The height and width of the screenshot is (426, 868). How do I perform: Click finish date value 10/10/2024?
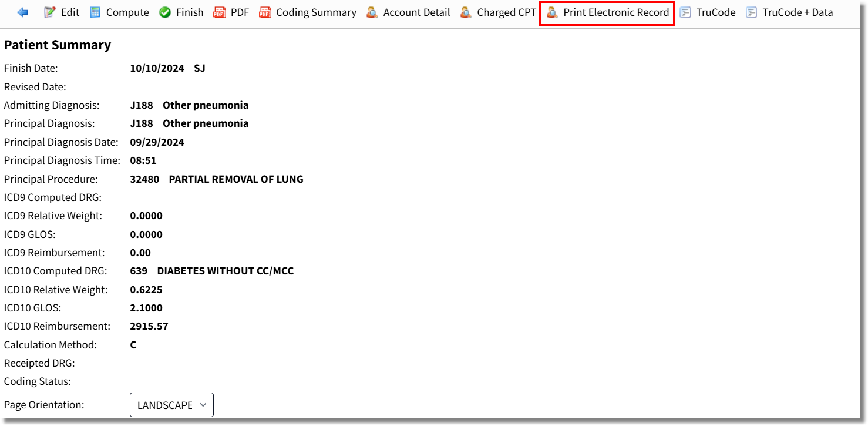coord(157,68)
